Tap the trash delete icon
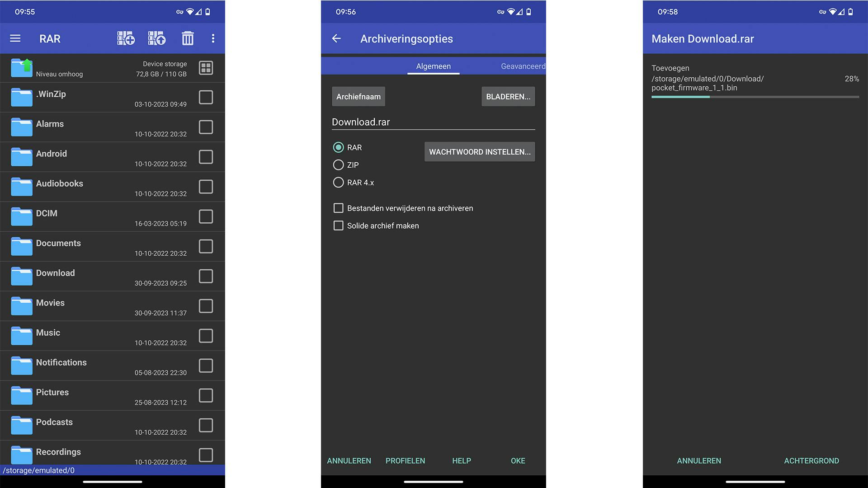The image size is (868, 488). (188, 38)
